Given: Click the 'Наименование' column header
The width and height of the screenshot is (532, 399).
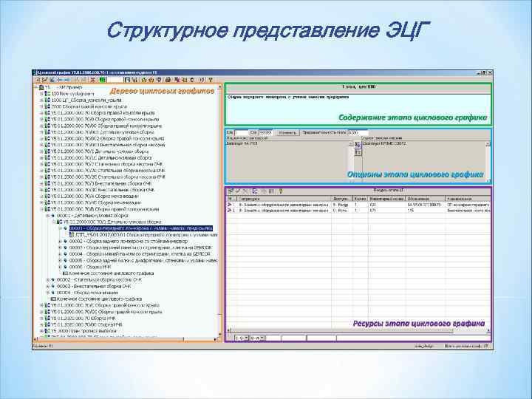Looking at the screenshot, I should (x=468, y=199).
